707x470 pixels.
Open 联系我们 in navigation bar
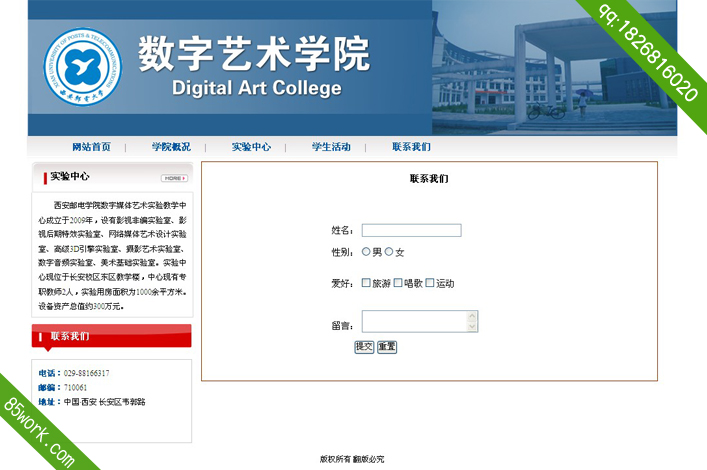point(411,147)
